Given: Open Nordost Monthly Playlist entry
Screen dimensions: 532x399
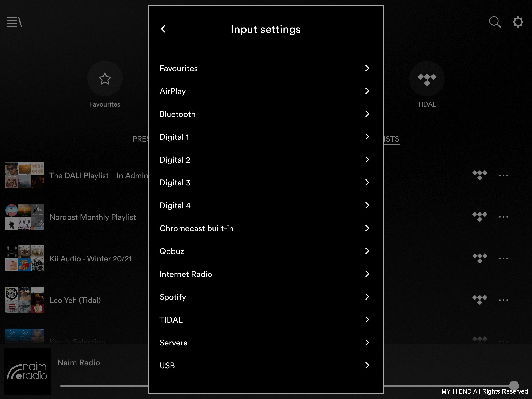Looking at the screenshot, I should click(93, 217).
